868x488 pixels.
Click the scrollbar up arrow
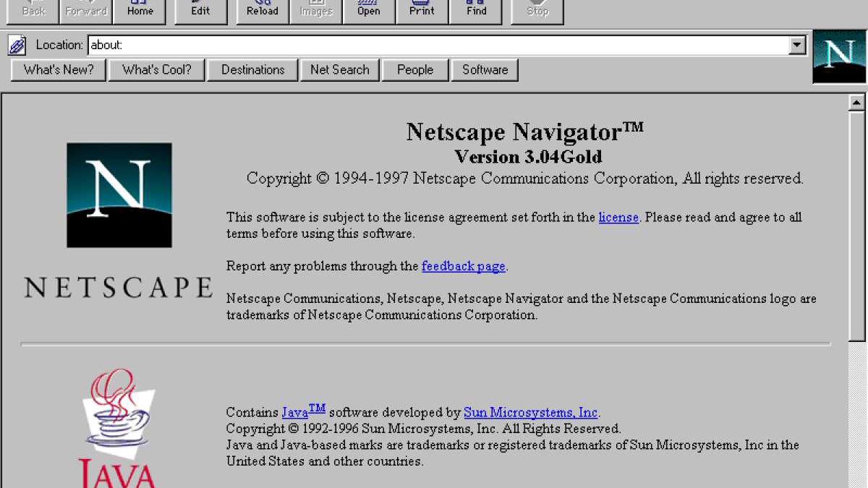coord(856,103)
